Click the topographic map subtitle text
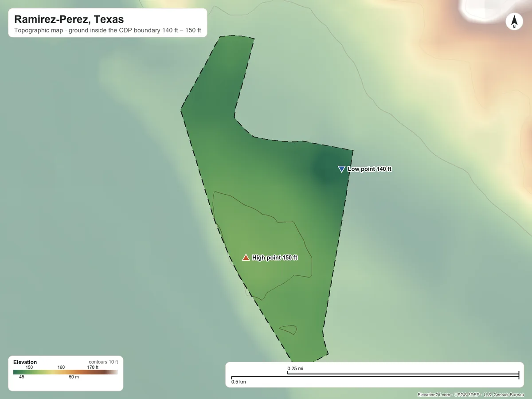The height and width of the screenshot is (399, 532). click(x=108, y=31)
